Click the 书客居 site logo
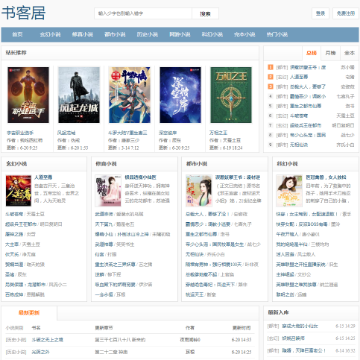The height and width of the screenshot is (360, 360). pos(23,13)
